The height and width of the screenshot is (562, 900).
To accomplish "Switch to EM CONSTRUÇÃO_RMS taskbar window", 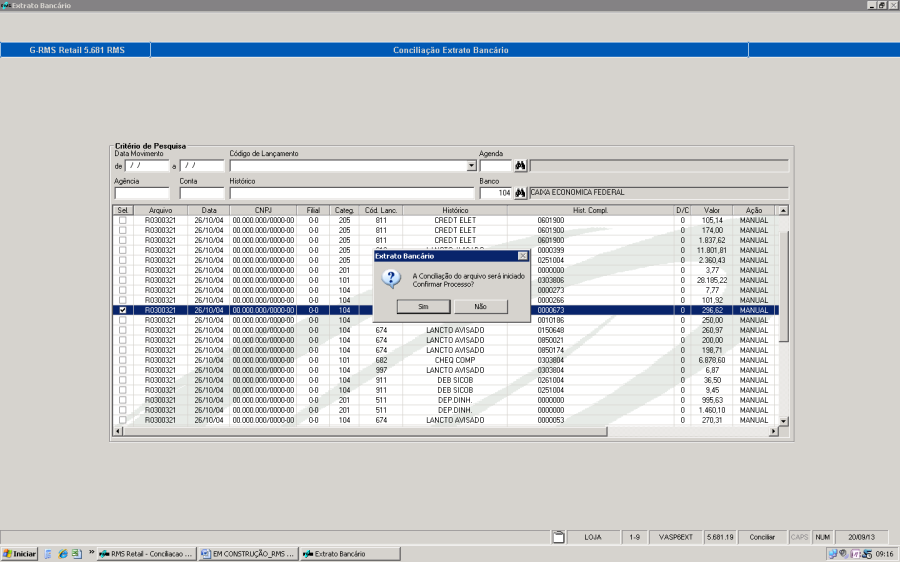I will tap(248, 553).
